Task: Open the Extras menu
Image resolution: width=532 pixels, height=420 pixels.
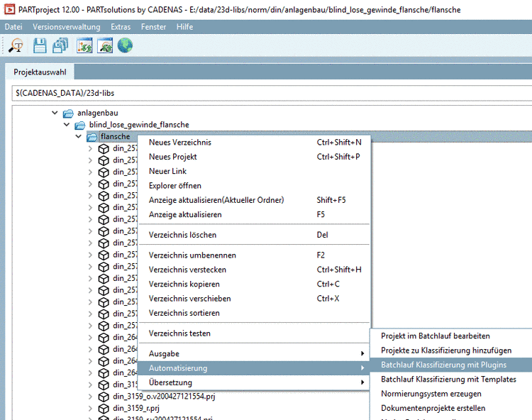Action: coord(120,27)
